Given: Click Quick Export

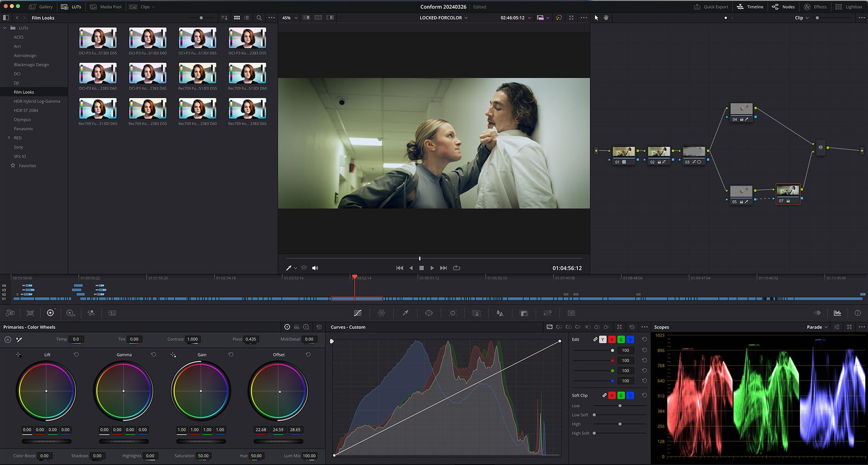Looking at the screenshot, I should (711, 7).
